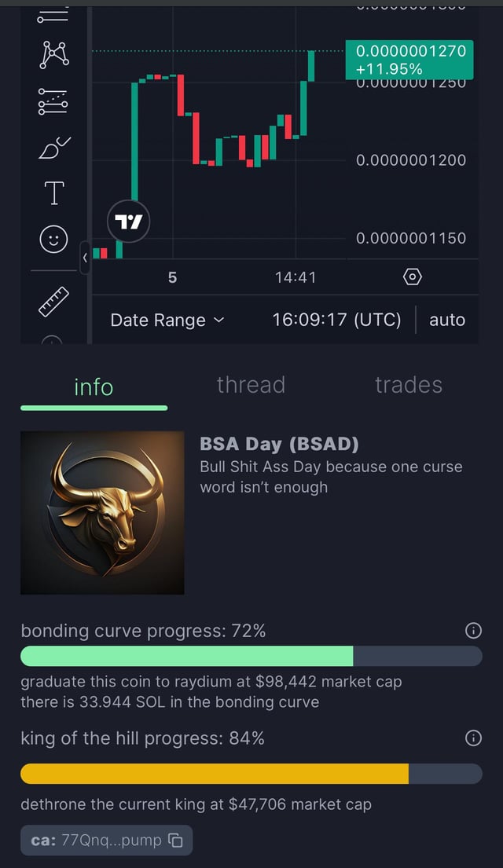Image resolution: width=503 pixels, height=868 pixels.
Task: Show king of the hill info
Action: coord(473,738)
